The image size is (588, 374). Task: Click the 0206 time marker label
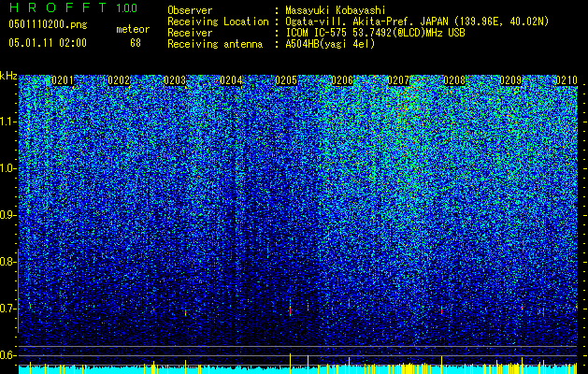coord(342,80)
